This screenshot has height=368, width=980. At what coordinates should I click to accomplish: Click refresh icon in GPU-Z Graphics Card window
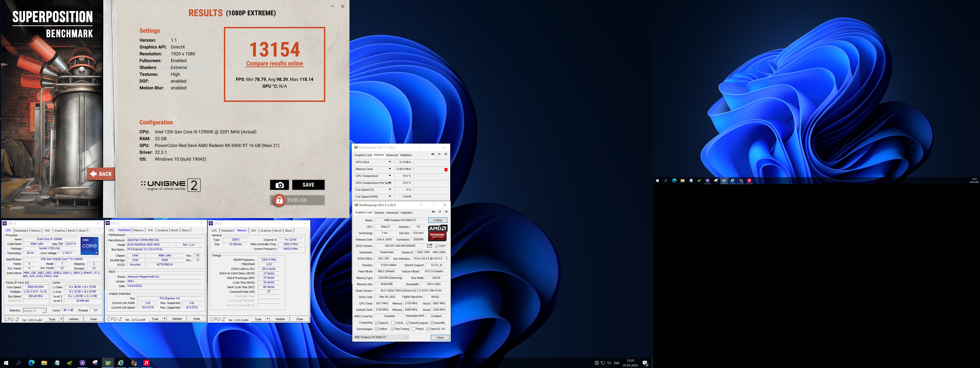pyautogui.click(x=440, y=212)
